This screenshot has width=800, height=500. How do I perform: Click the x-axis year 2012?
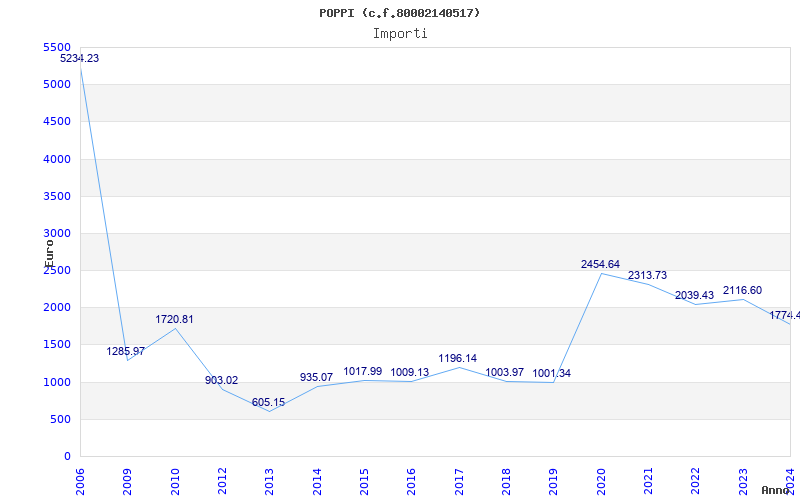tap(222, 482)
